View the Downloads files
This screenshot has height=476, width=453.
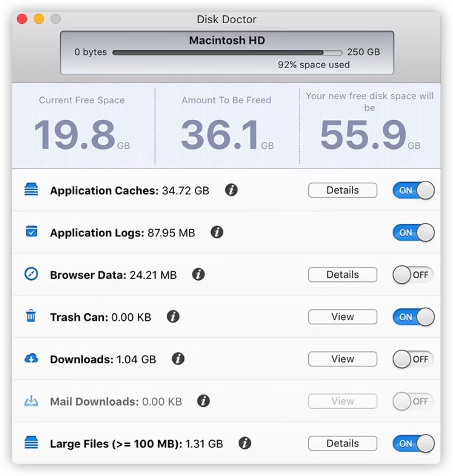coord(343,359)
